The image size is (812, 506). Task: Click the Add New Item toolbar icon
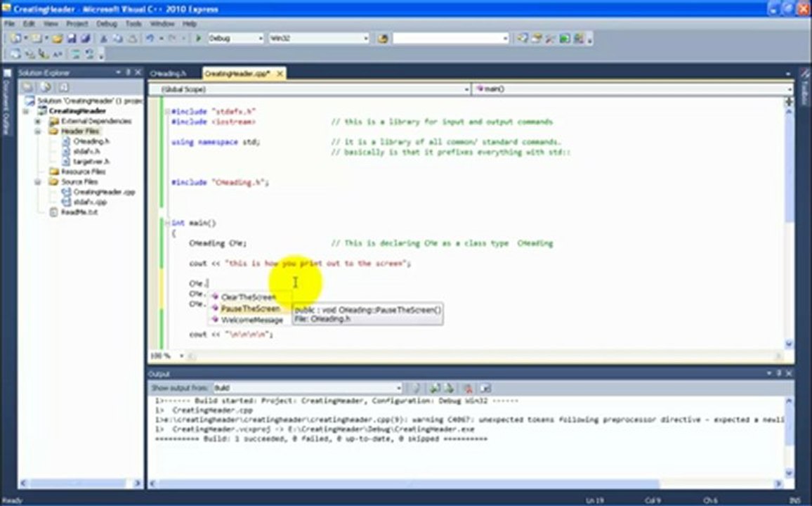click(x=37, y=39)
